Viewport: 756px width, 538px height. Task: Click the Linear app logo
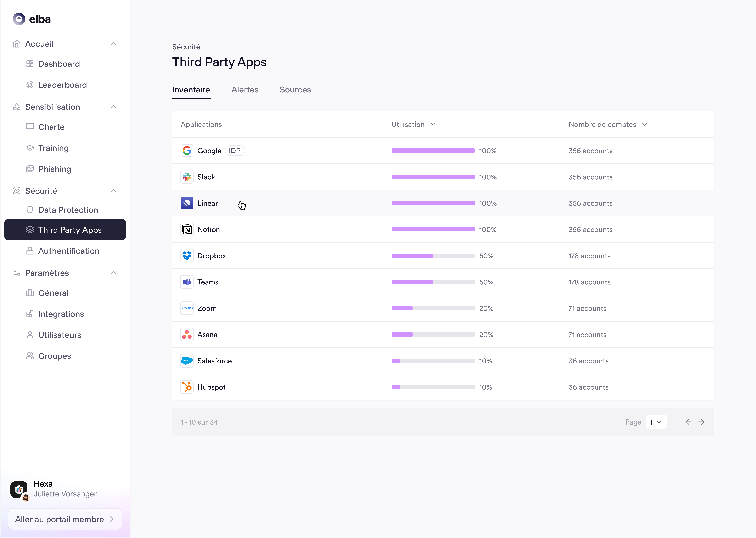tap(187, 203)
